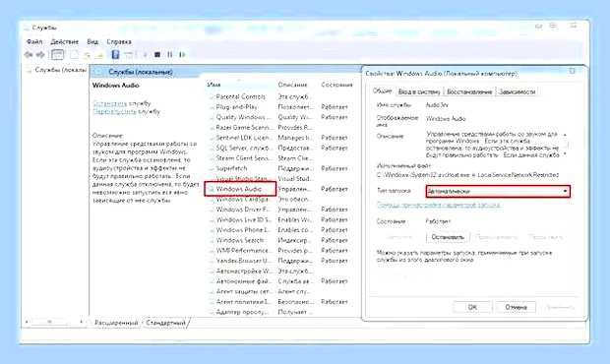Switch to the Стандартный view tab
610x364 pixels.
click(x=165, y=323)
